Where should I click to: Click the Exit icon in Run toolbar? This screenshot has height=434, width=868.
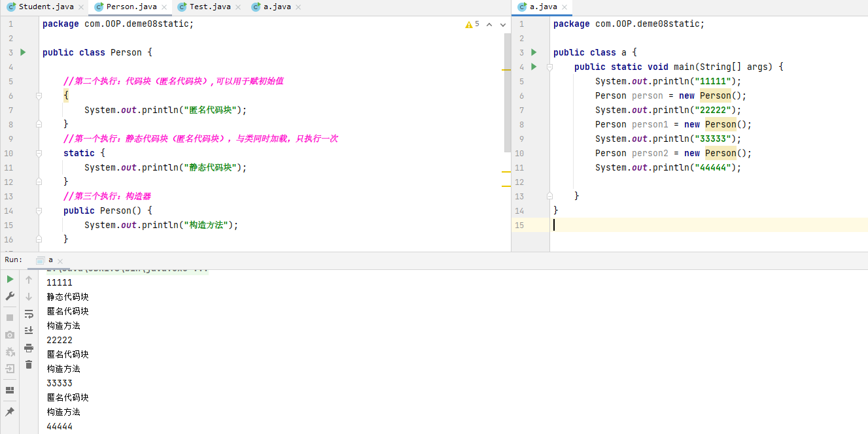click(x=10, y=369)
